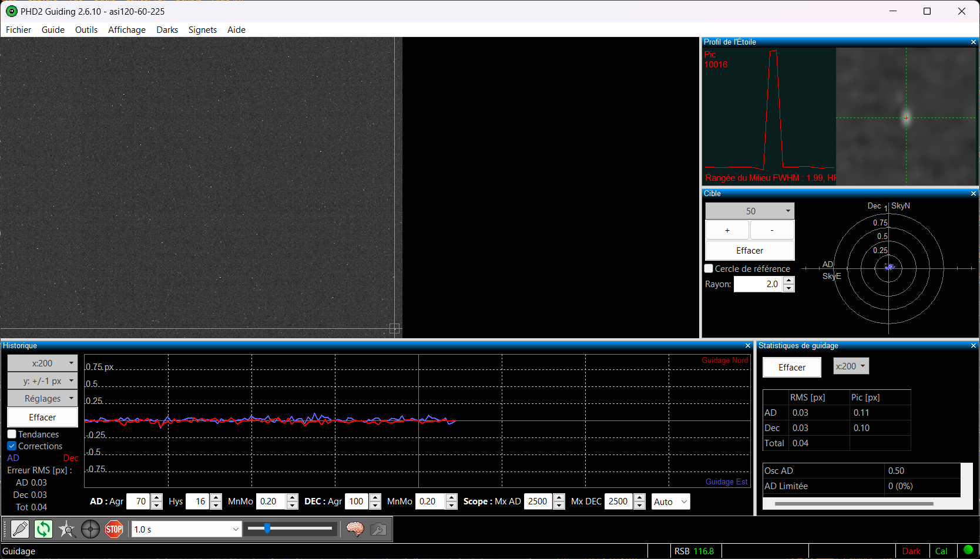Click the Cal indicator in the status bar
This screenshot has width=980, height=559.
[x=941, y=551]
